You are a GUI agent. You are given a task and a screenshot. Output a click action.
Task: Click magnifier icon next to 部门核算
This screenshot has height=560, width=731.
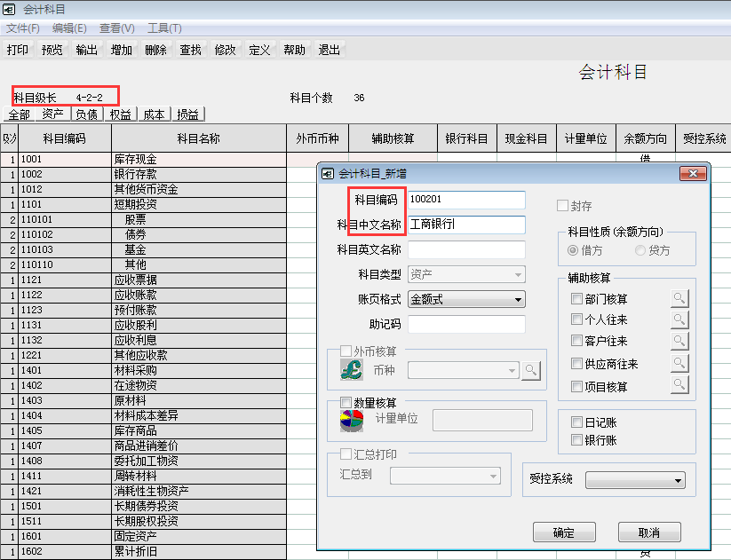[679, 299]
